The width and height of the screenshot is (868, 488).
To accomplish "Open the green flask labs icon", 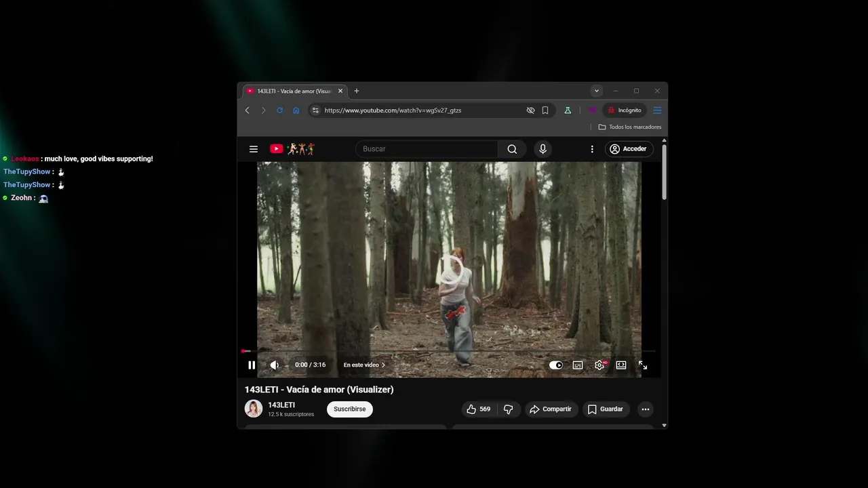I will [x=568, y=110].
